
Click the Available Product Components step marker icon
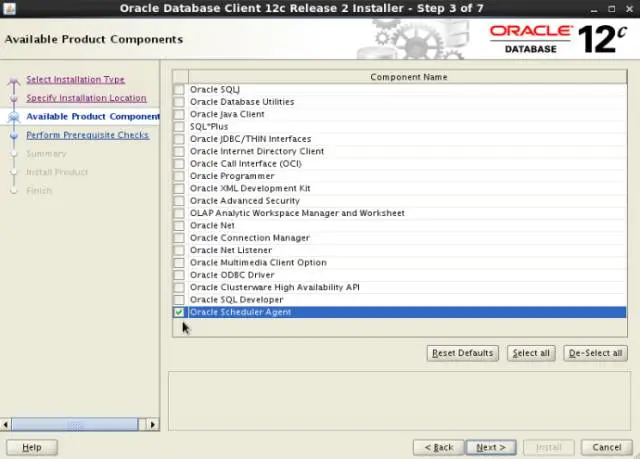14,117
